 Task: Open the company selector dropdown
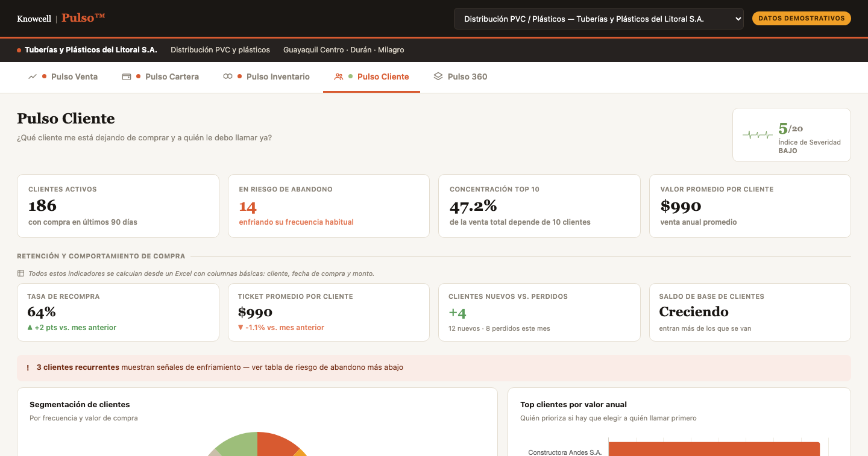599,19
